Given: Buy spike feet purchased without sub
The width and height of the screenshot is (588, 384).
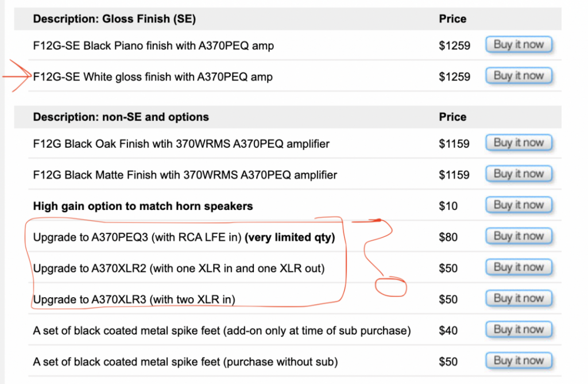Looking at the screenshot, I should [519, 361].
